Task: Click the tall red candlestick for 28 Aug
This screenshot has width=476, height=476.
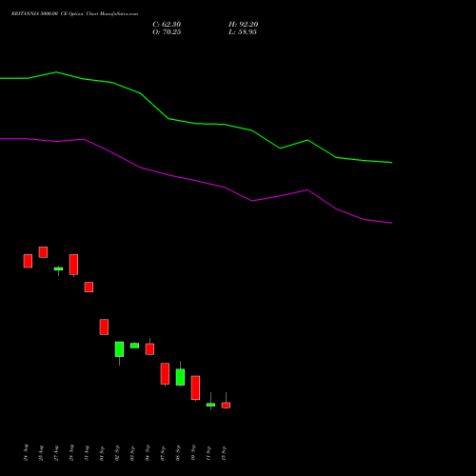Action: coord(73,265)
